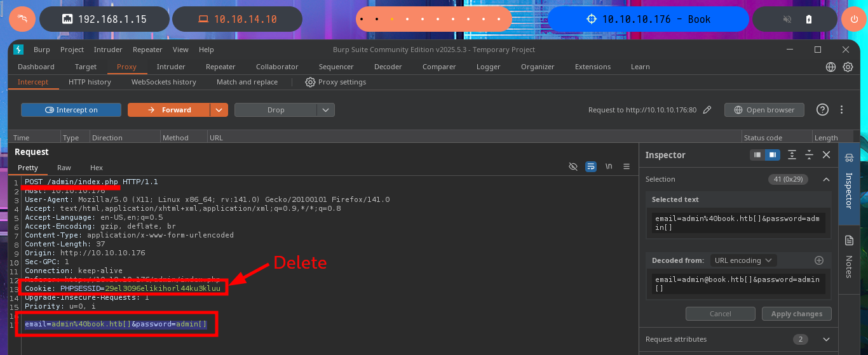Edit the request target with pencil icon
The image size is (868, 355).
(x=707, y=110)
